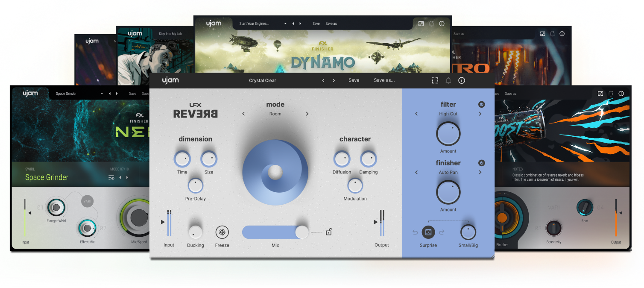Open the info icon in UFX Reverb header

pyautogui.click(x=462, y=80)
